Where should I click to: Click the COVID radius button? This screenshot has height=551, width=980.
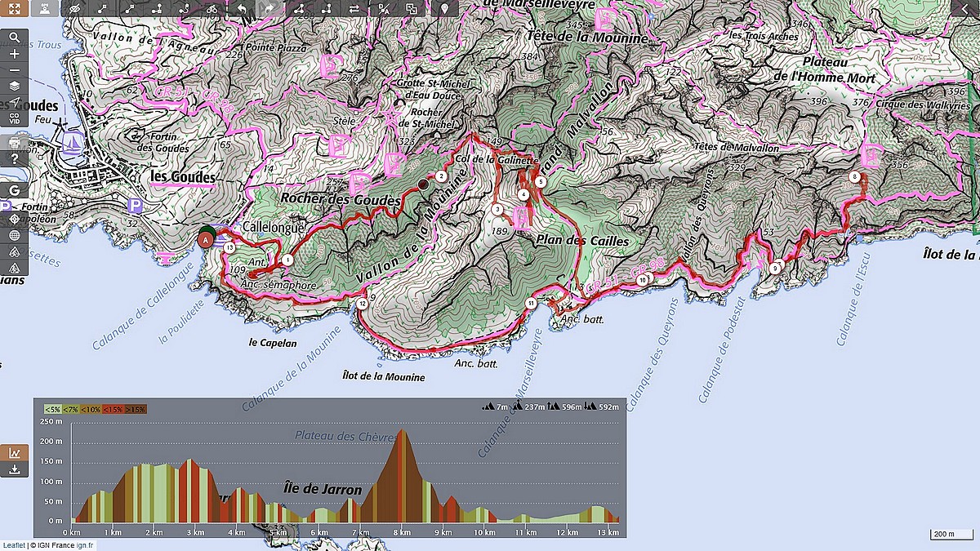click(15, 118)
